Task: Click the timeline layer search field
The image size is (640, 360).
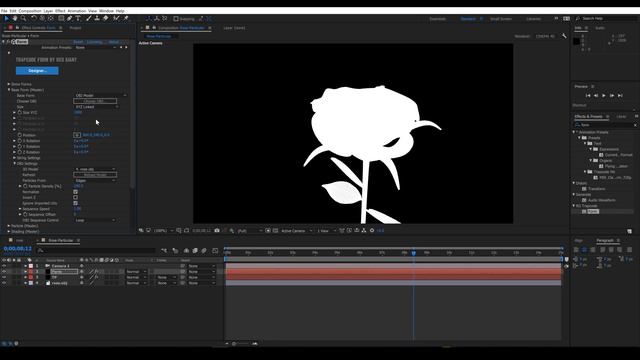Action: click(96, 251)
